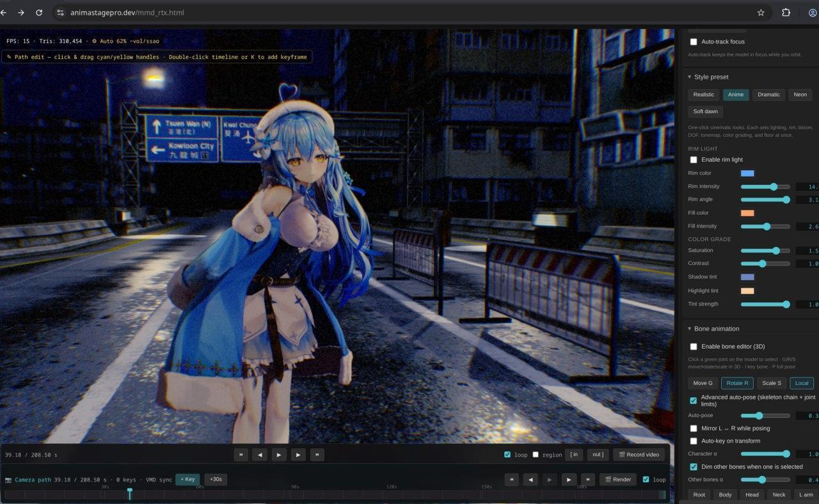The image size is (819, 504).
Task: Adjust the Character α slider
Action: click(765, 454)
